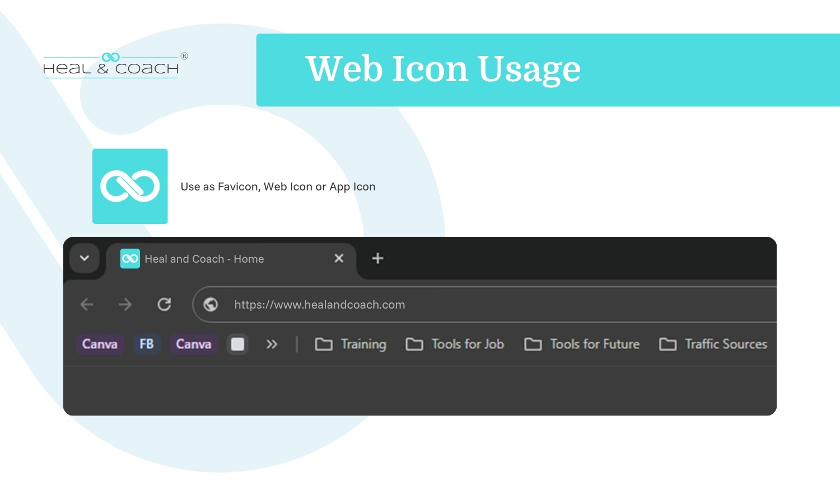Screen dimensions: 840x504
Task: Open the Training bookmarks folder
Action: click(x=351, y=344)
